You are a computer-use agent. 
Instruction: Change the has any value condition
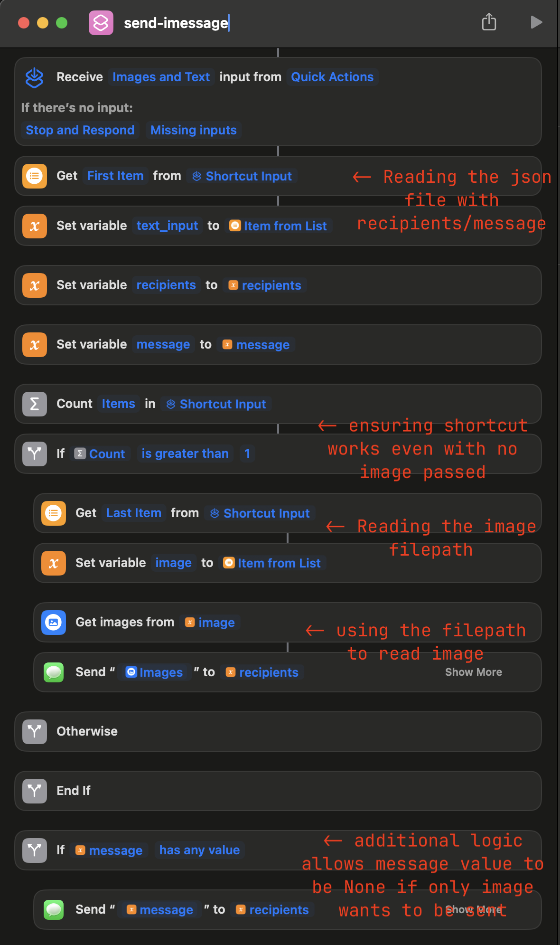pyautogui.click(x=199, y=850)
